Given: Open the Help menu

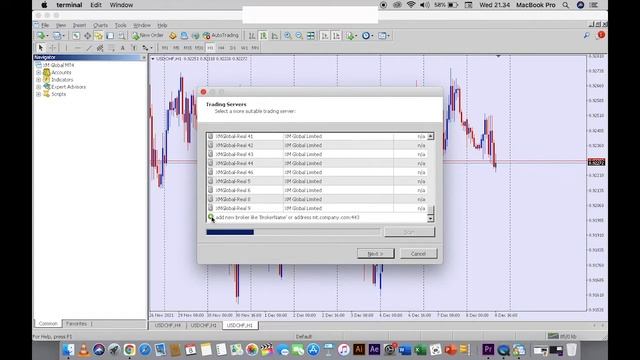Looking at the screenshot, I should click(162, 25).
